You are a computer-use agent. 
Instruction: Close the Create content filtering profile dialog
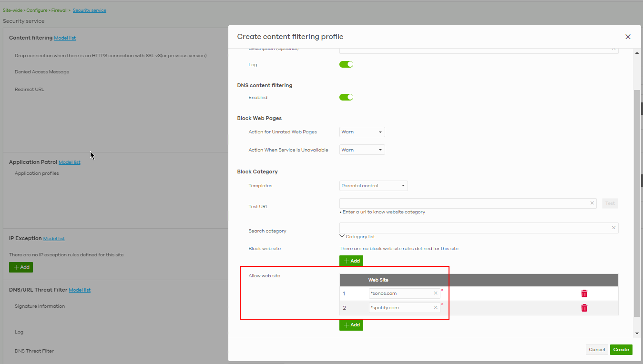(x=628, y=37)
